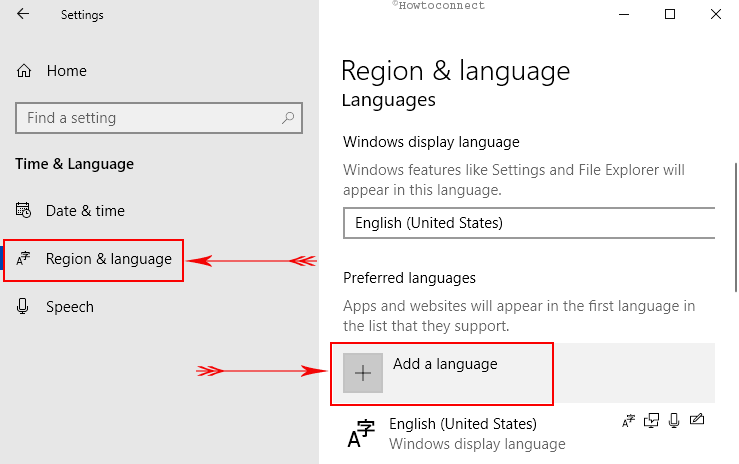Viewport: 739px width, 464px height.
Task: Click Add a language label
Action: pyautogui.click(x=445, y=364)
